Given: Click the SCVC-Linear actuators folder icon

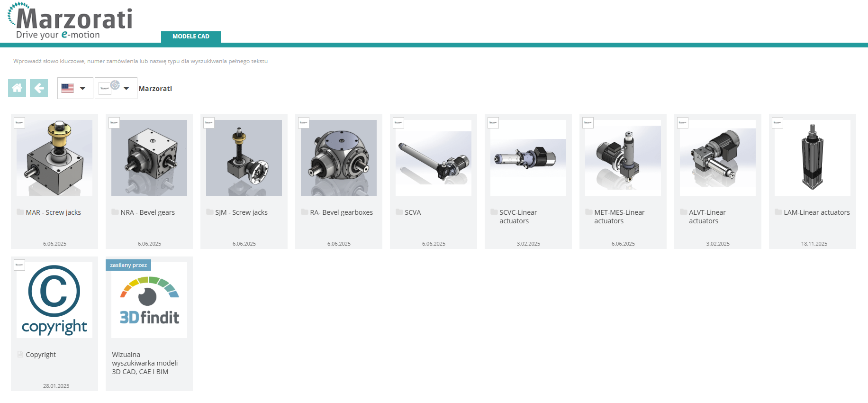Looking at the screenshot, I should [x=494, y=212].
